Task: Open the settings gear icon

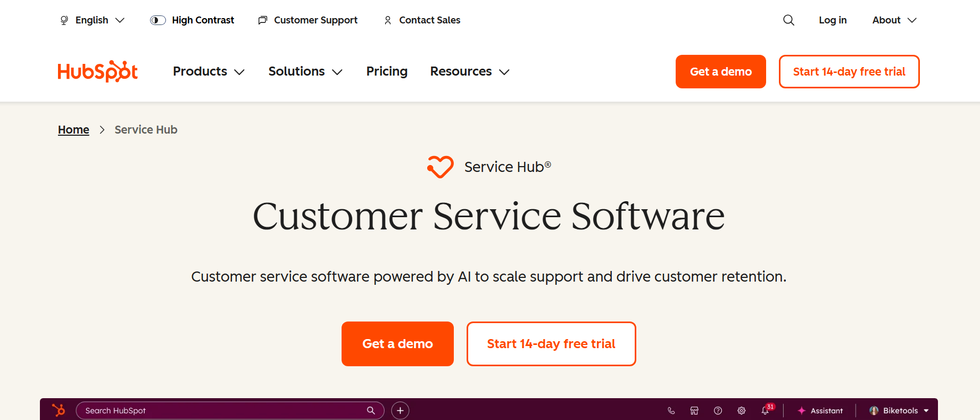Action: [741, 410]
